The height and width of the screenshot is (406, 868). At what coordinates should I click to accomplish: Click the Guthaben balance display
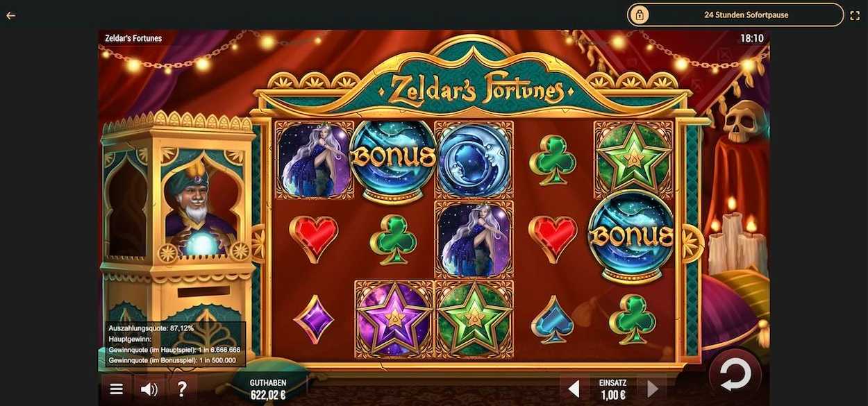(268, 389)
